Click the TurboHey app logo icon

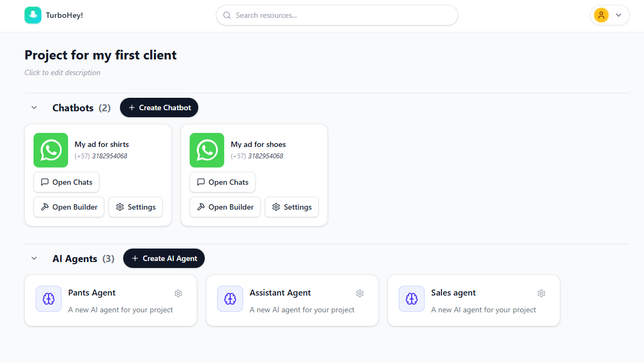(32, 15)
